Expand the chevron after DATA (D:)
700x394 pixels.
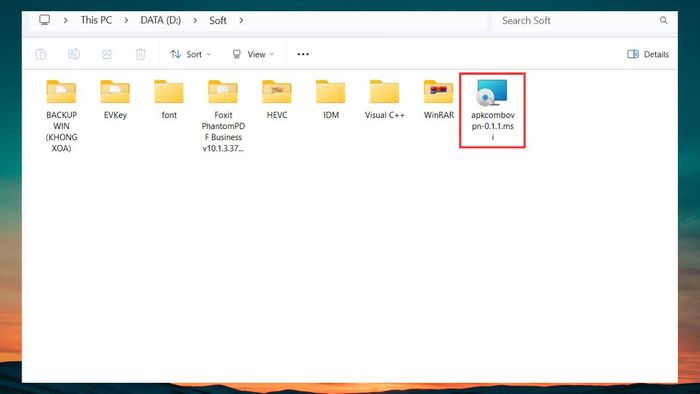pyautogui.click(x=195, y=20)
